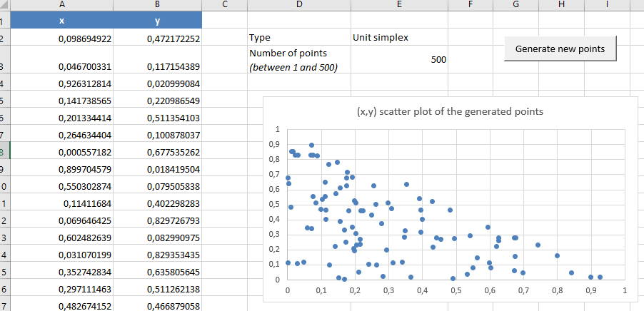
Task: Select column E header
Action: point(399,4)
